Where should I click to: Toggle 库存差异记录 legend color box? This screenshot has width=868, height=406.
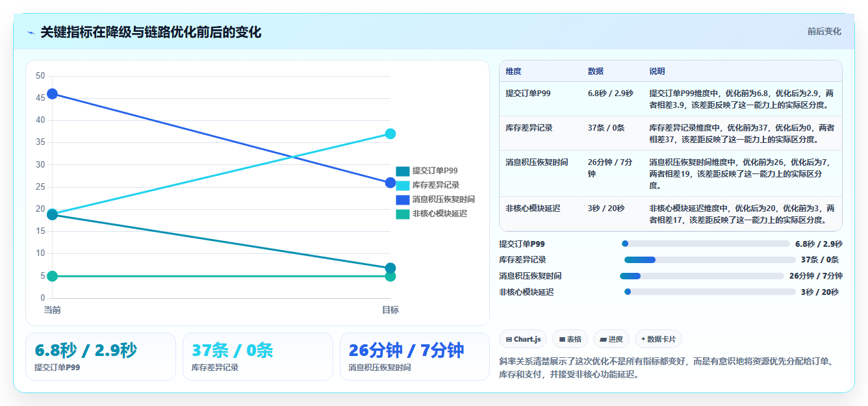click(403, 185)
